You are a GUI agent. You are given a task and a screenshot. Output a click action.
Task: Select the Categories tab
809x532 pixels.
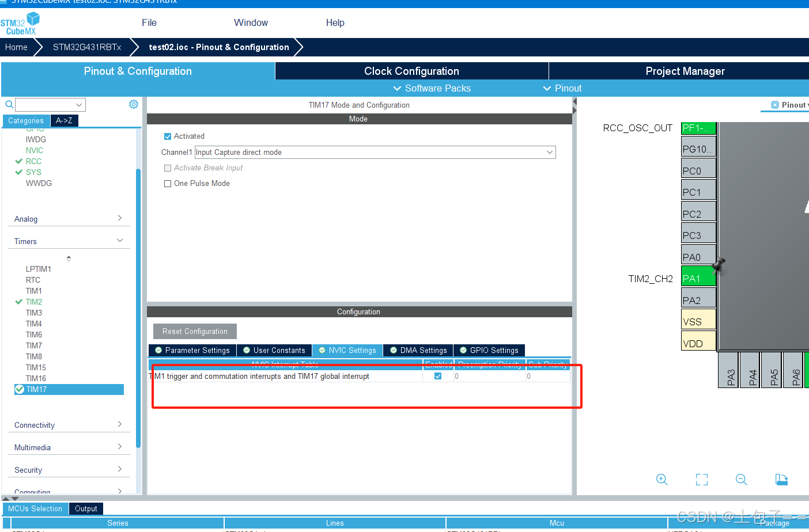[26, 120]
